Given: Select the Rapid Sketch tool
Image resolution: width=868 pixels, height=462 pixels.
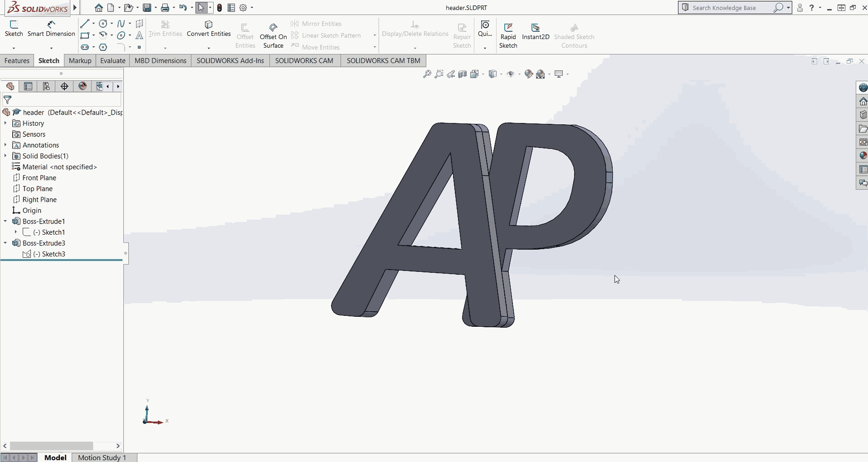Looking at the screenshot, I should pyautogui.click(x=508, y=34).
